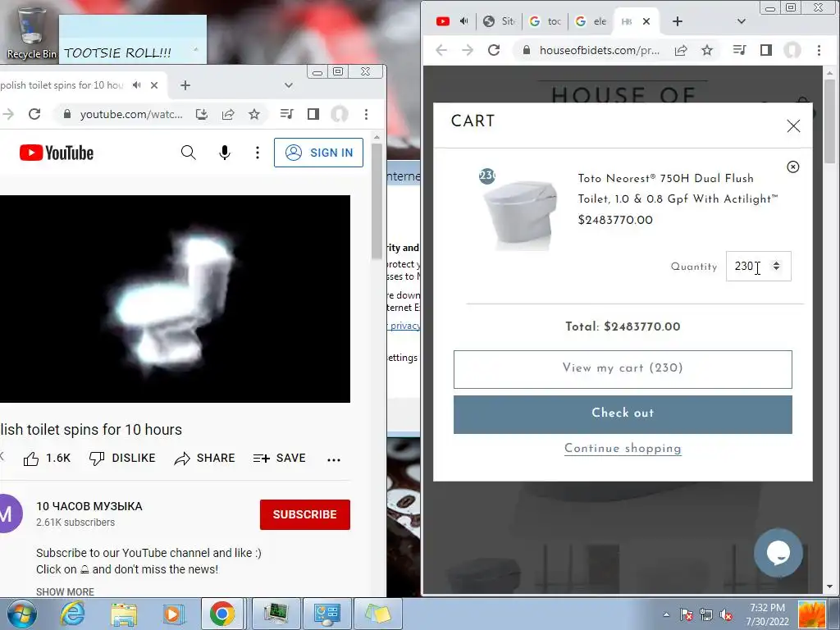Launch Internet Explorer from taskbar

coord(72,614)
